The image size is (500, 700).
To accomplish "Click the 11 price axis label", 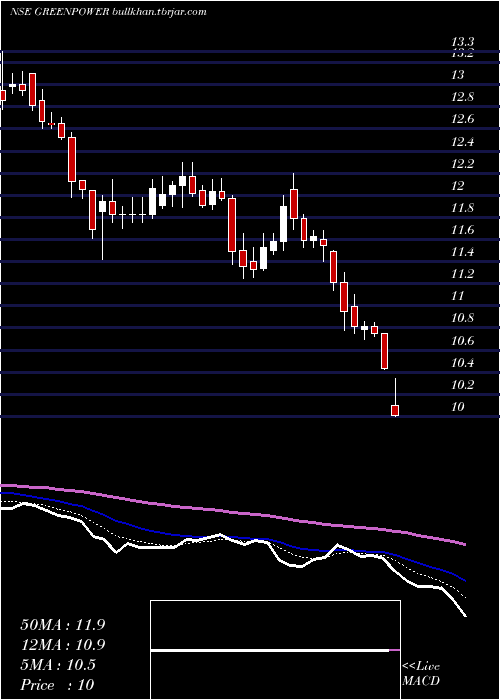I will point(458,296).
